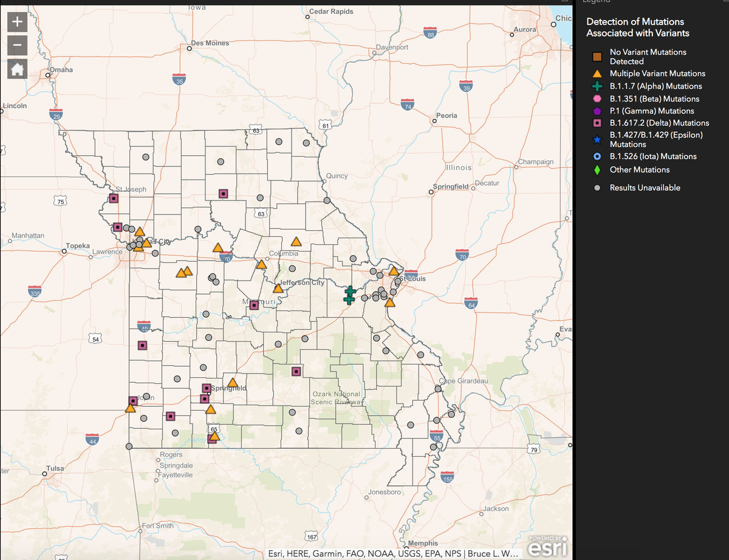Screen dimensions: 729x560
Task: Open the Esri logo link
Action: pos(550,547)
